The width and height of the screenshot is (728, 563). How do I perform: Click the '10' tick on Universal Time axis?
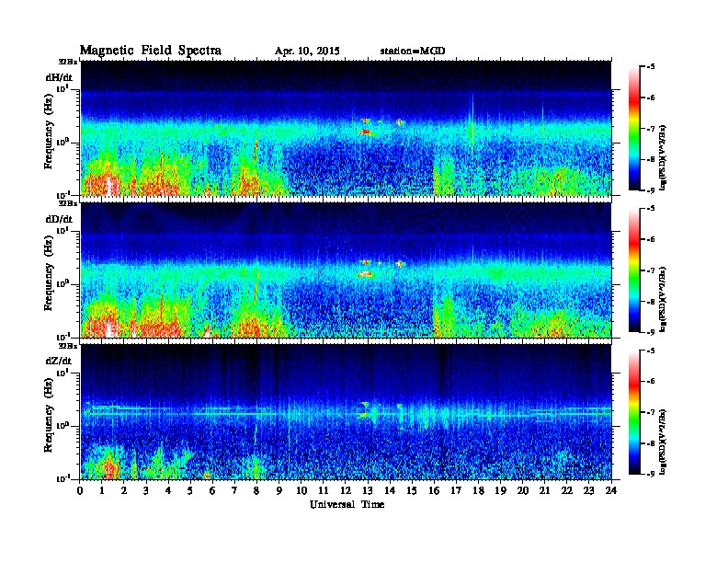click(x=301, y=490)
